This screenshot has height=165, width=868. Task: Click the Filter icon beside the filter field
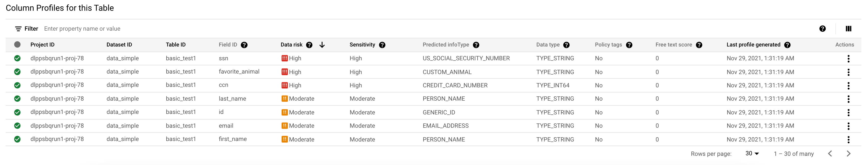(18, 28)
